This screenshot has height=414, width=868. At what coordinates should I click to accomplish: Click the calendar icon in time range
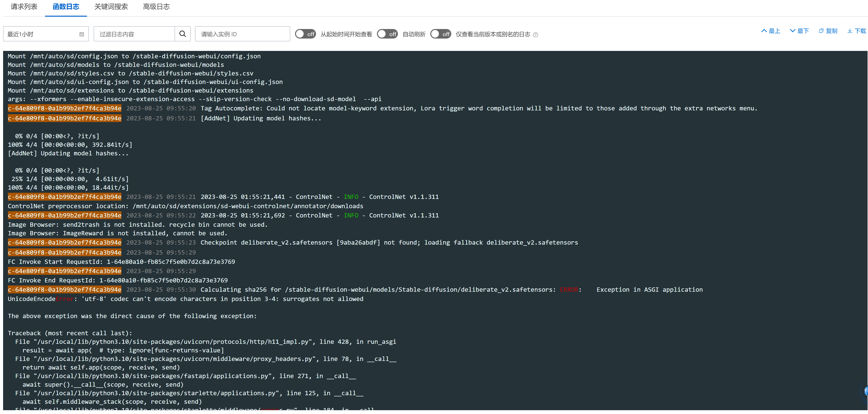pyautogui.click(x=81, y=34)
